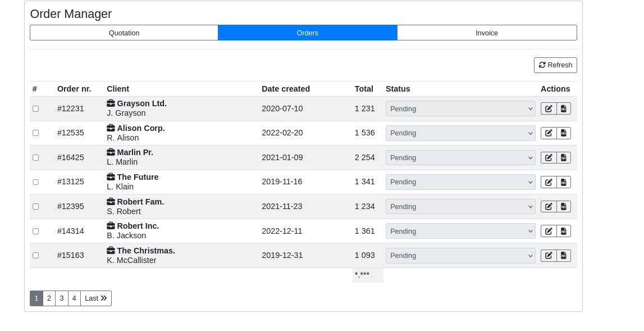Check the box next to order #15163
This screenshot has width=644, height=331.
pyautogui.click(x=36, y=256)
